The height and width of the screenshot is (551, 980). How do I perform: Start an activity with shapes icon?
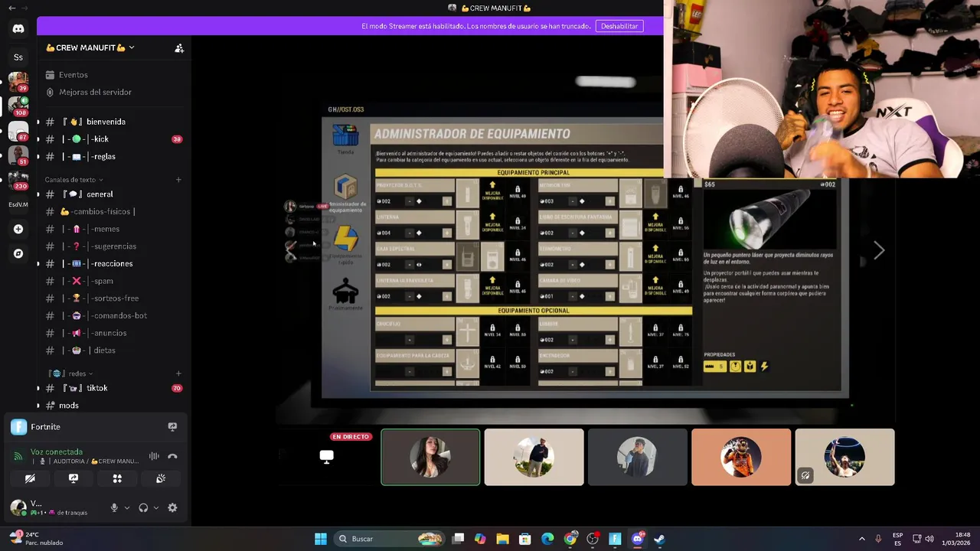[x=117, y=478]
